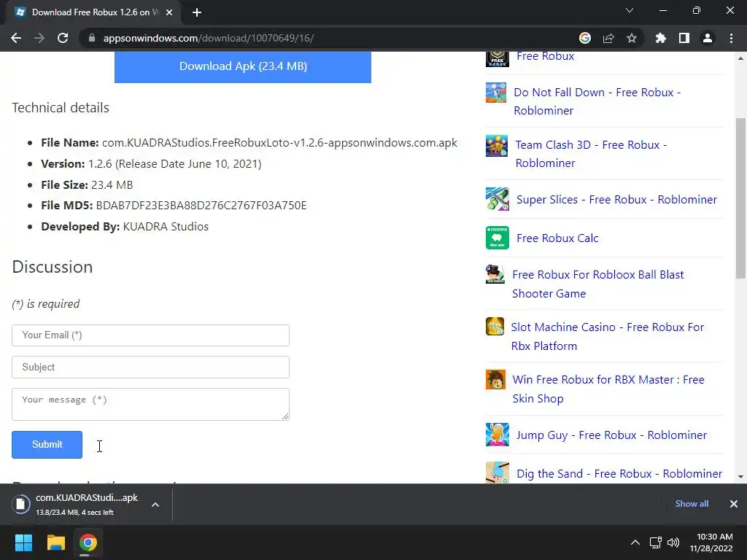Click the Super Slices app icon
Viewport: 747px width, 560px height.
coord(498,199)
